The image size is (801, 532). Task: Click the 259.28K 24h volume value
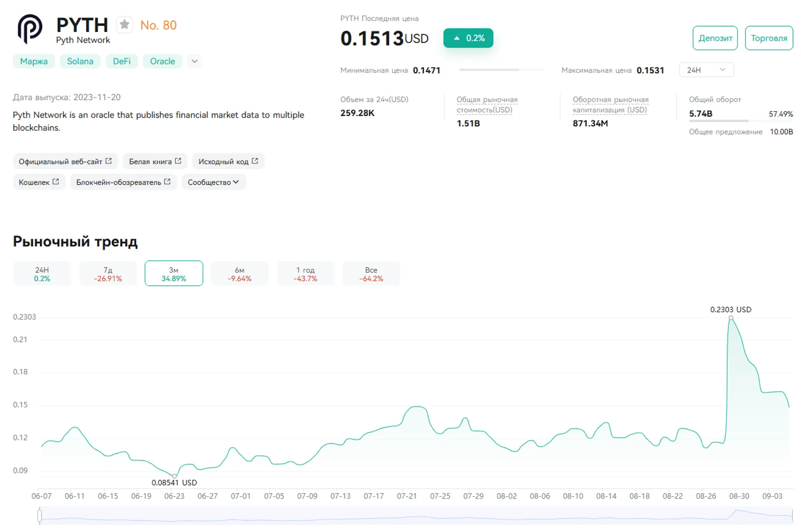pyautogui.click(x=357, y=113)
